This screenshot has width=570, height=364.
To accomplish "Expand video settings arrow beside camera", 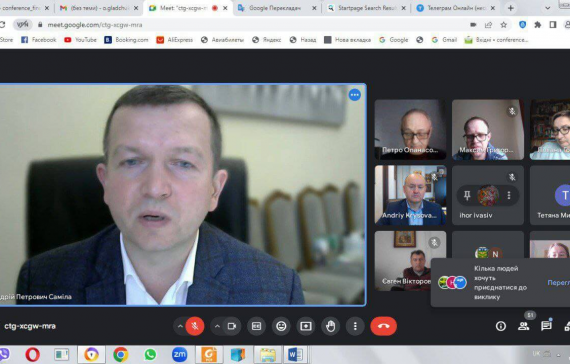I will click(217, 326).
